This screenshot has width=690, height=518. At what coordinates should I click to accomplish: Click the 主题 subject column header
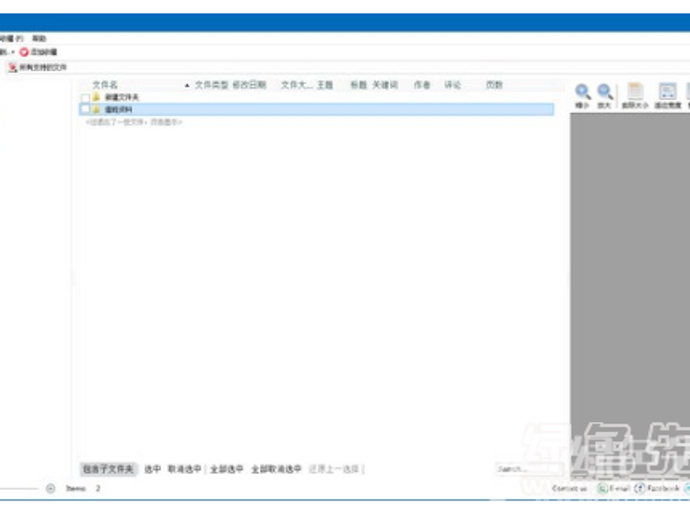pyautogui.click(x=325, y=85)
